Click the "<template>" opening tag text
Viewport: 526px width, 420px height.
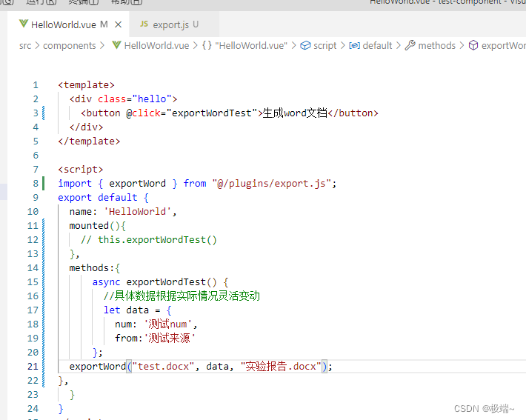pyautogui.click(x=86, y=85)
